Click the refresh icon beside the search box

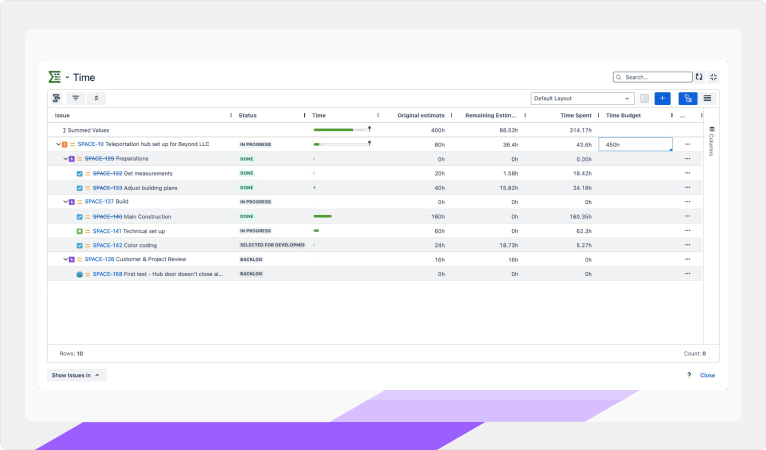coord(699,76)
